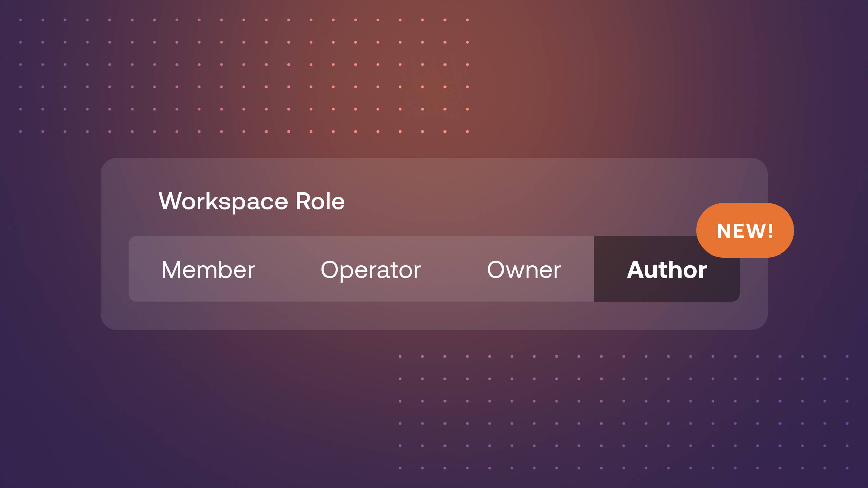Select the Member workspace role
Screen dimensions: 868x488
(208, 269)
